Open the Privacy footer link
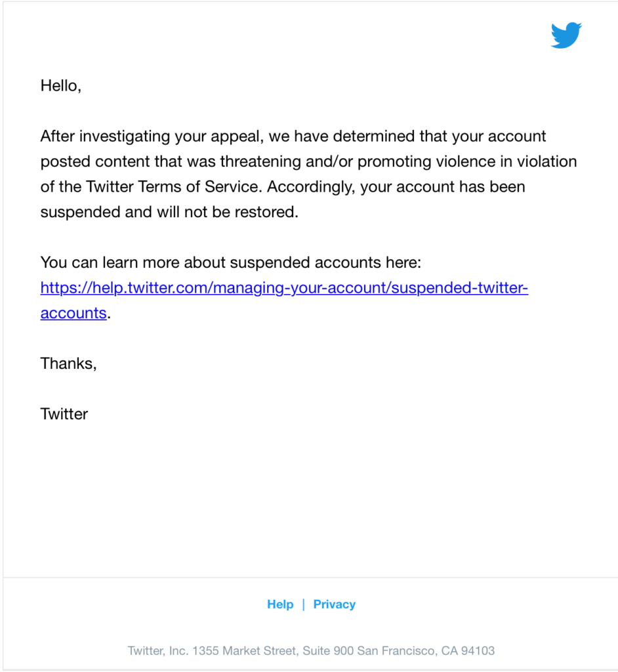The image size is (618, 672). point(335,604)
